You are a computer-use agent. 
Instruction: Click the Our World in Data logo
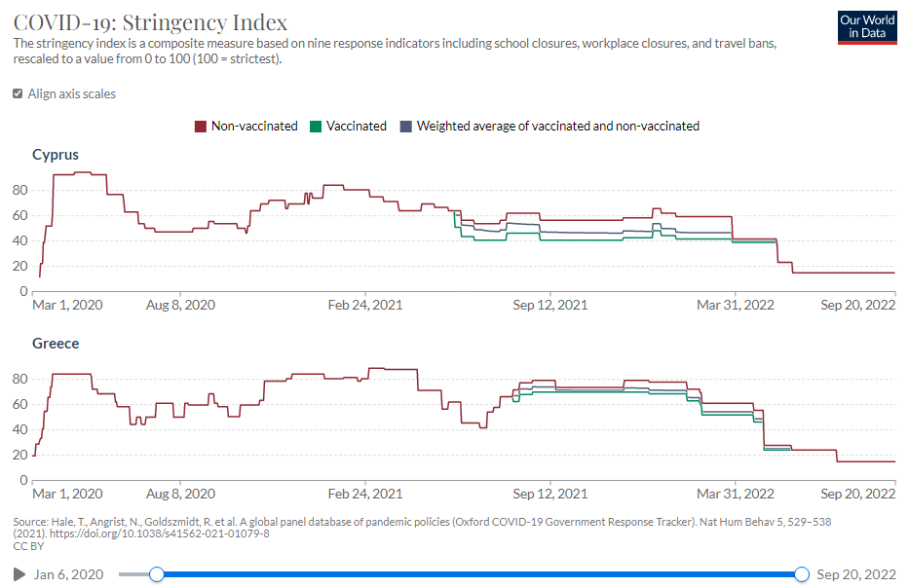(x=867, y=27)
